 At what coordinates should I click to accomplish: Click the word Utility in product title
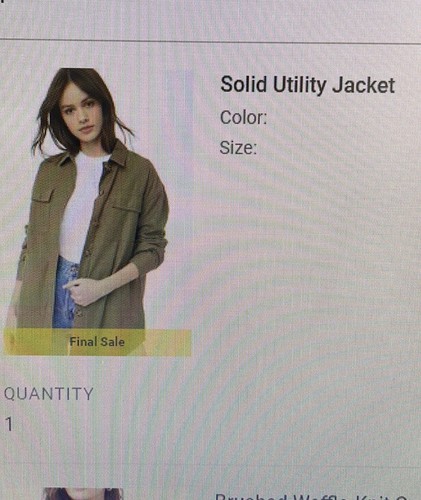(300, 85)
